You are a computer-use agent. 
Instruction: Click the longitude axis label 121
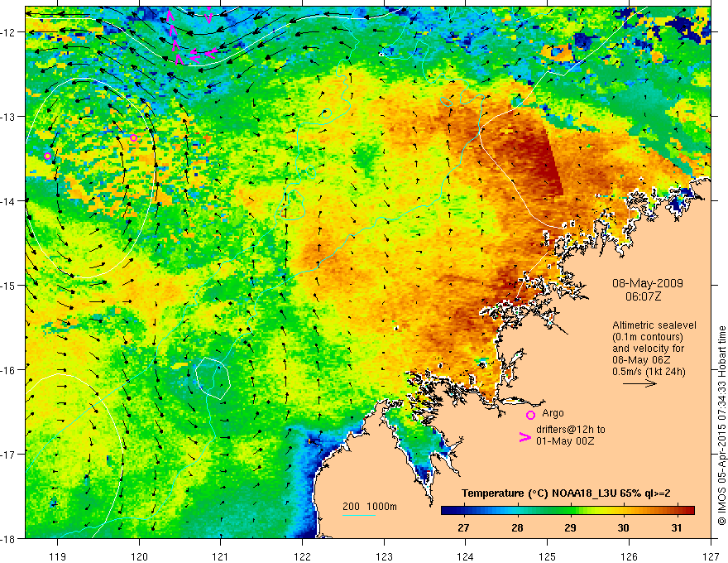[221, 556]
